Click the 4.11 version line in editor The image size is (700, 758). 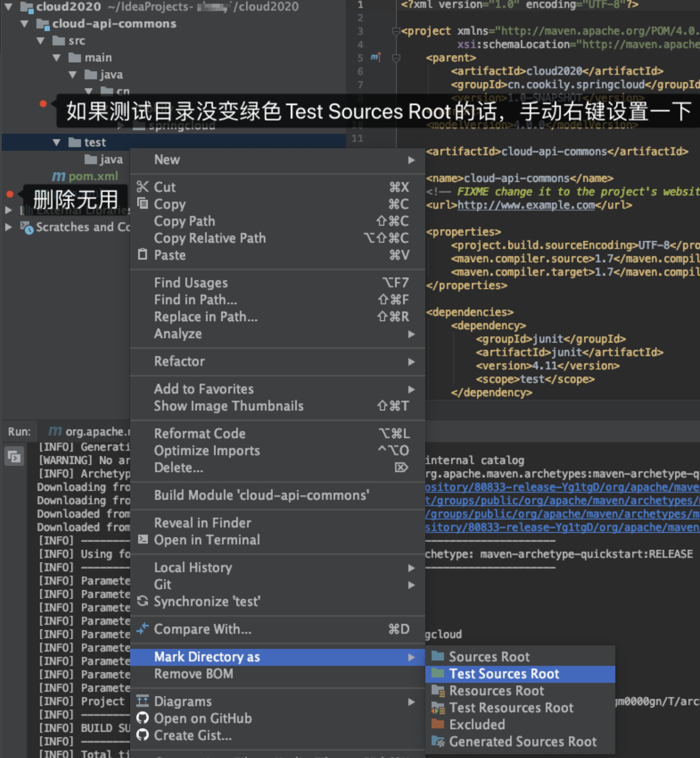point(548,365)
